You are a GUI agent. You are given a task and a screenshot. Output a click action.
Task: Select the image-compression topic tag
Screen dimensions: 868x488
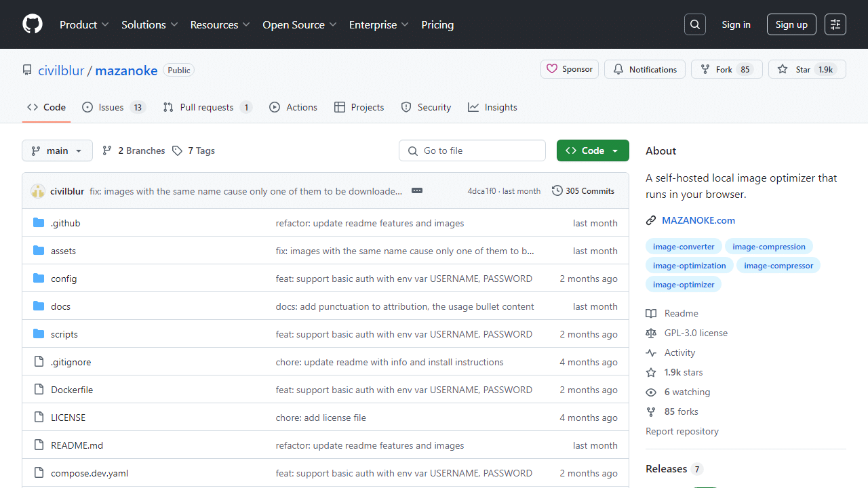click(769, 247)
